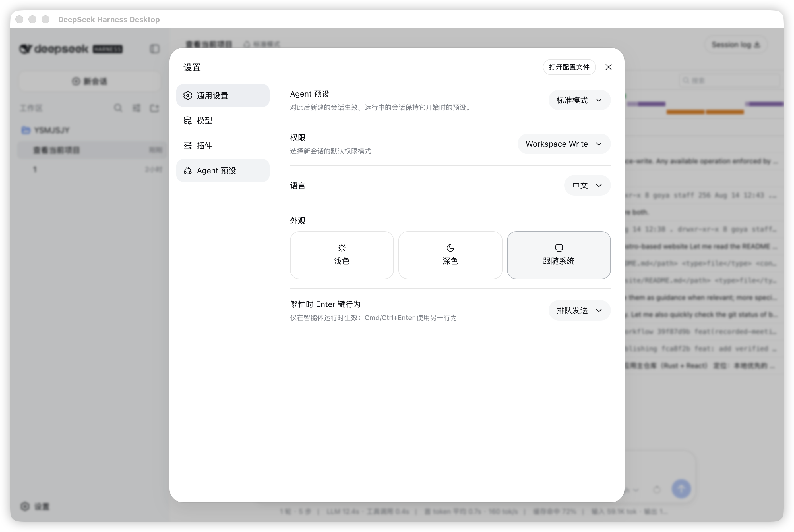Click the agent icon beside Agent 预设
794x532 pixels.
[188, 171]
